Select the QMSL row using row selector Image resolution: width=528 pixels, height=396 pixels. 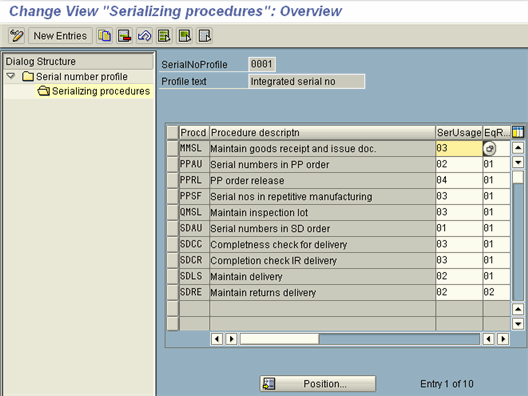[172, 212]
